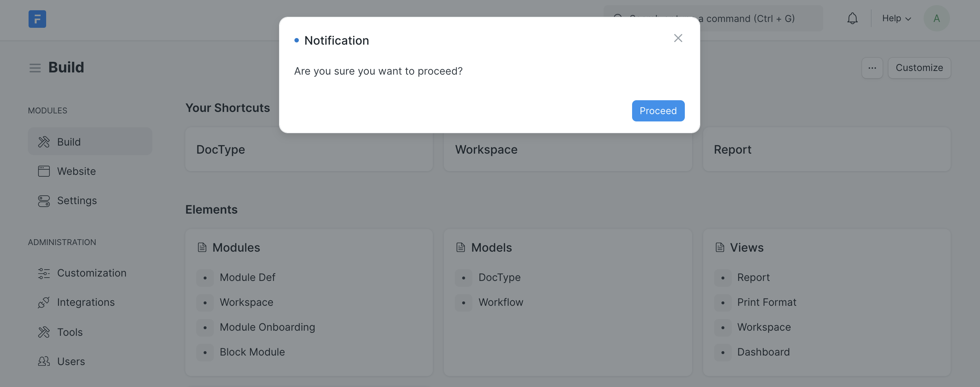Open Users via the people icon

click(x=44, y=361)
